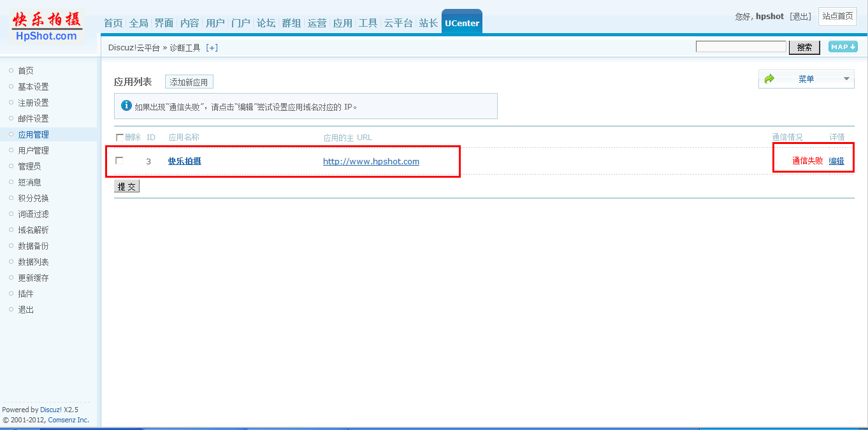The image size is (868, 430).
Task: Select the UCenter tab
Action: pos(462,22)
